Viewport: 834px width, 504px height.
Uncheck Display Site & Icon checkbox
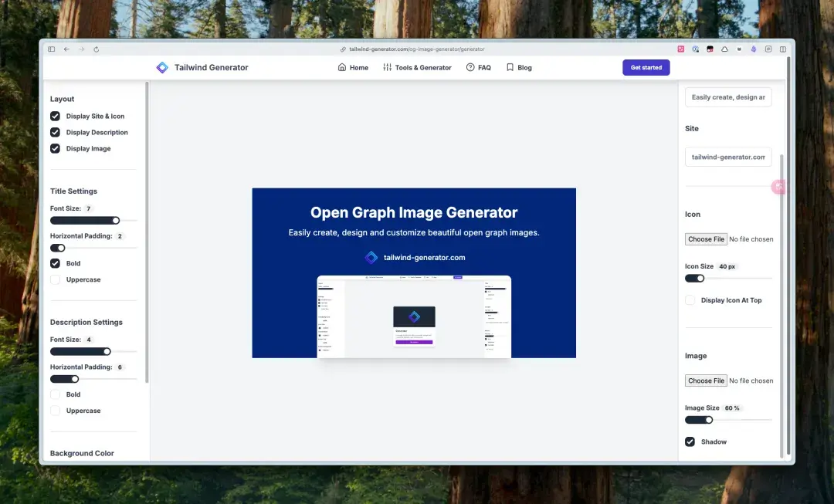point(55,116)
